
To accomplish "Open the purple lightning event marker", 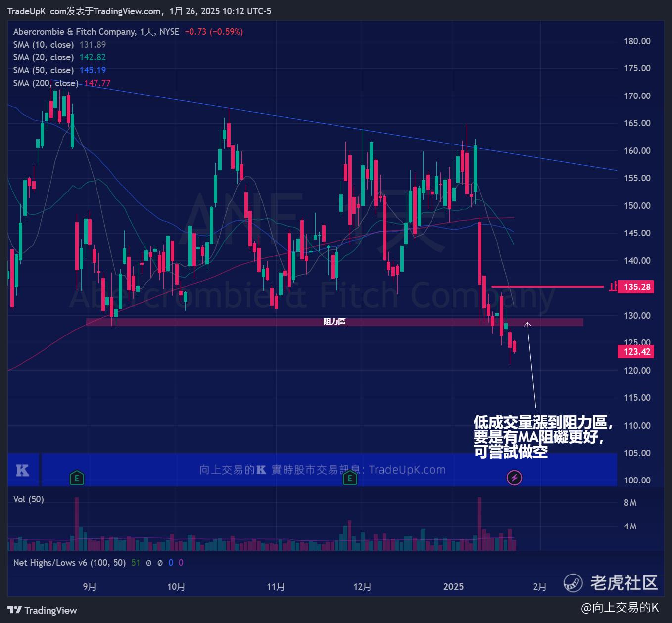I will click(x=514, y=478).
